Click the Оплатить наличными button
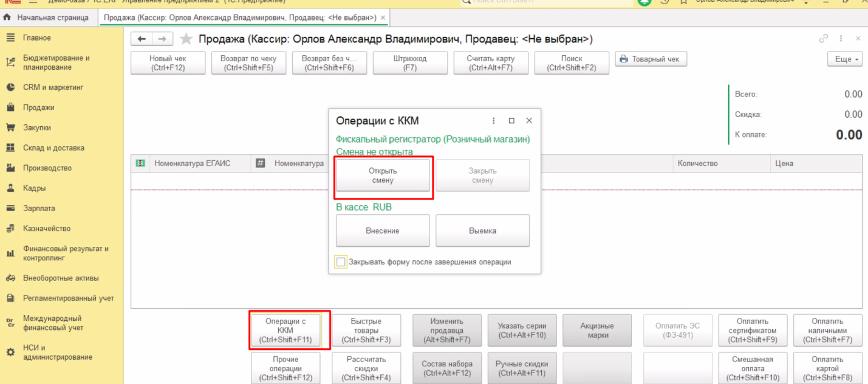 coord(827,331)
